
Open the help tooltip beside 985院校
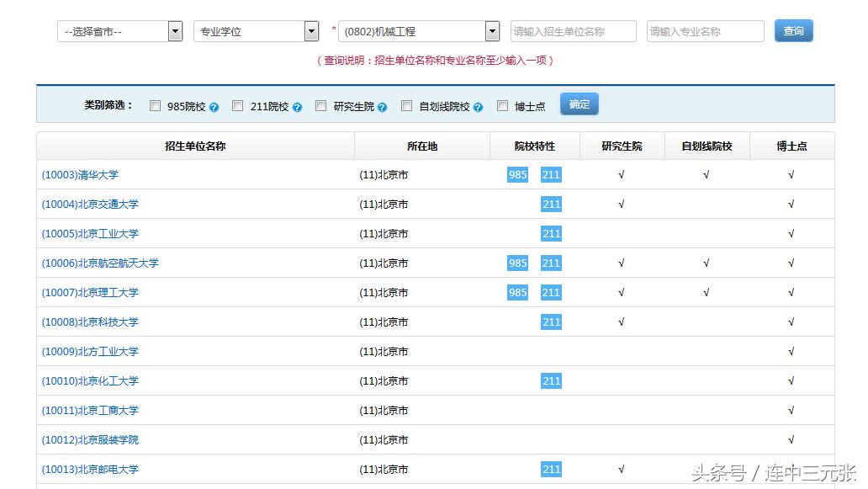pos(214,106)
